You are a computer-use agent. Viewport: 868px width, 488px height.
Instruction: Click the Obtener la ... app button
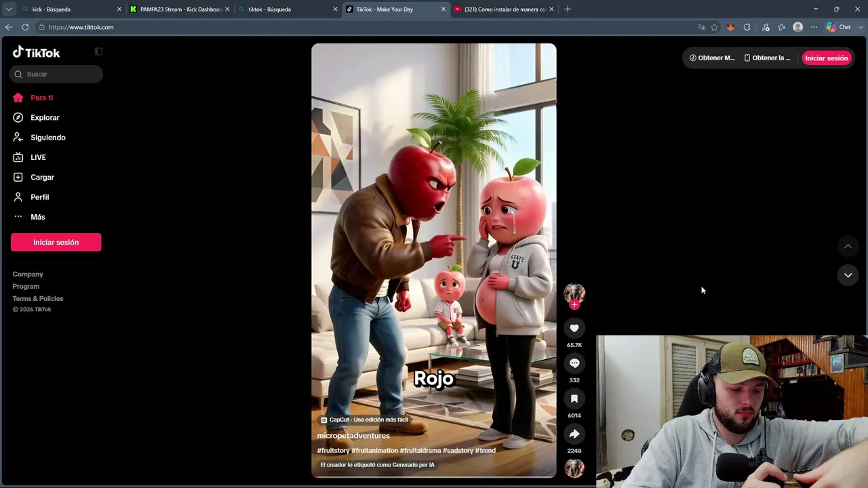pyautogui.click(x=768, y=58)
